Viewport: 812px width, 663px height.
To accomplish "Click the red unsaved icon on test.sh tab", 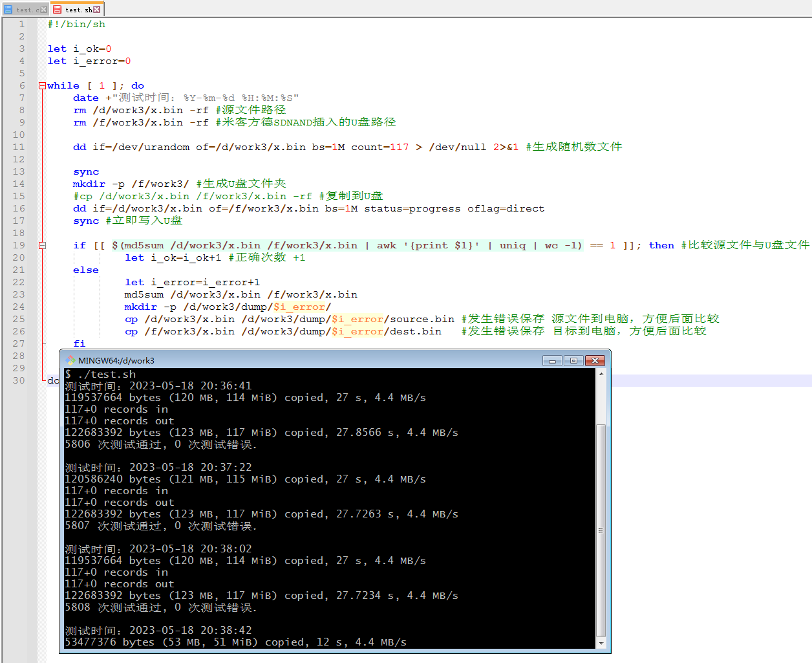I will [58, 9].
